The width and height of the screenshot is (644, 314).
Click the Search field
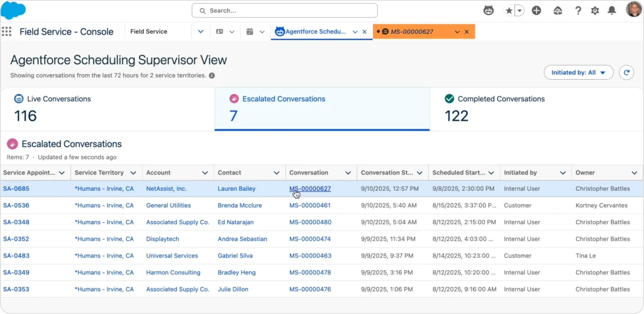(285, 11)
